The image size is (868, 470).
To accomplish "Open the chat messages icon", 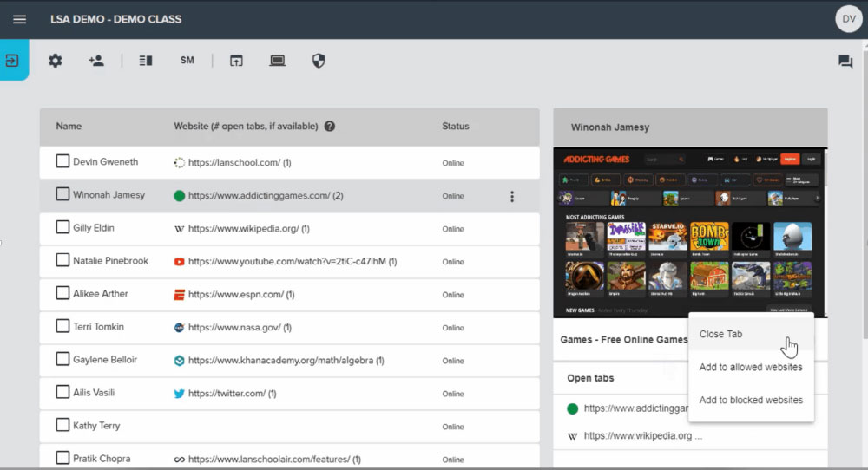I will [845, 62].
